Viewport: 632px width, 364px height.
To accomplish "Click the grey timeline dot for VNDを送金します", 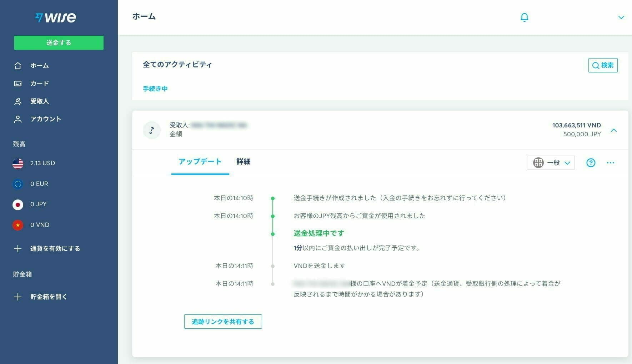I will tap(273, 266).
